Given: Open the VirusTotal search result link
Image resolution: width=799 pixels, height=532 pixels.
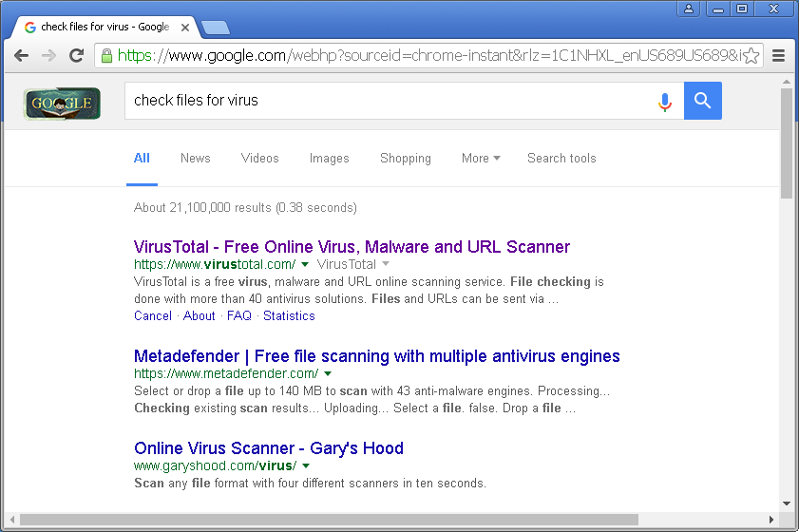Looking at the screenshot, I should pos(352,247).
